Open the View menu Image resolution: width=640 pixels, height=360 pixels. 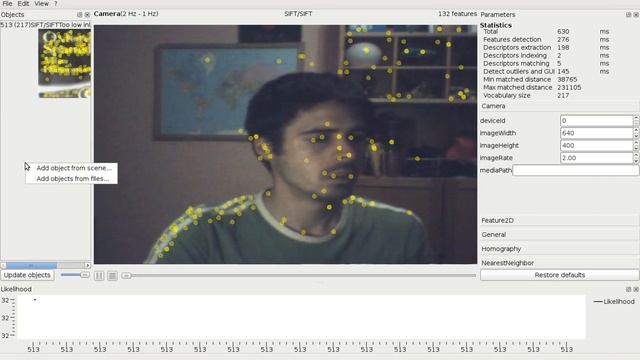pyautogui.click(x=41, y=4)
